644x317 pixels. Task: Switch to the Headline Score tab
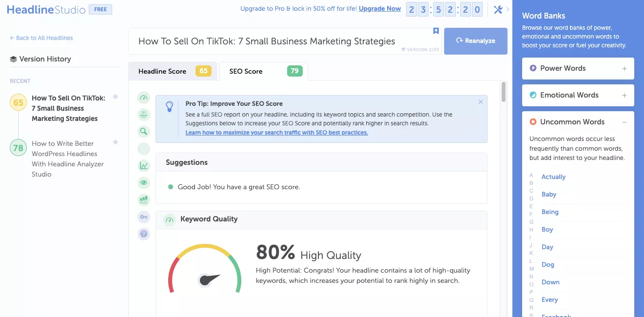pyautogui.click(x=173, y=71)
